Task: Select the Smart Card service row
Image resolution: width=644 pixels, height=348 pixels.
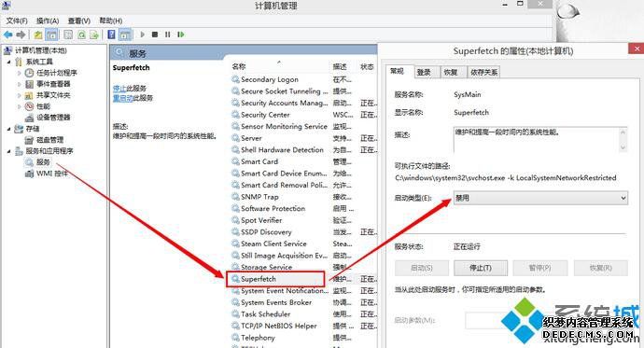Action: tap(259, 161)
